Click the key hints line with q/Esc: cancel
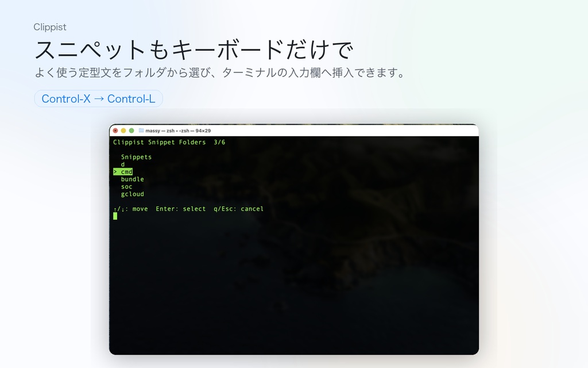Viewport: 588px width, 368px height. click(188, 209)
